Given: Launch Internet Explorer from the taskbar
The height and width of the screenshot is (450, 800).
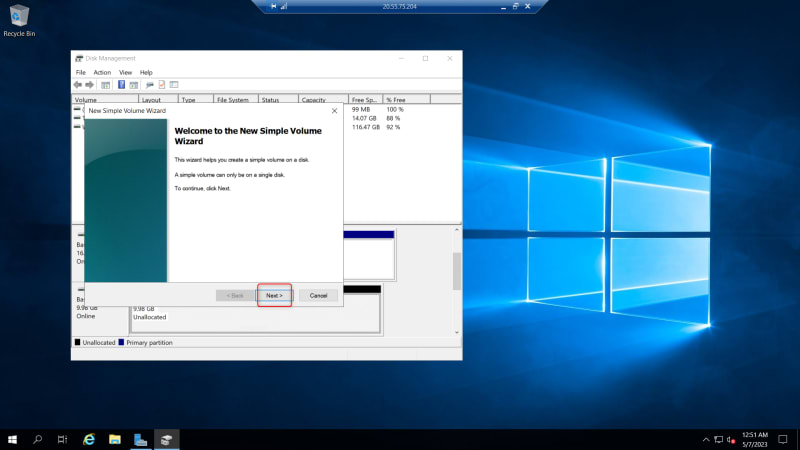Looking at the screenshot, I should 89,439.
